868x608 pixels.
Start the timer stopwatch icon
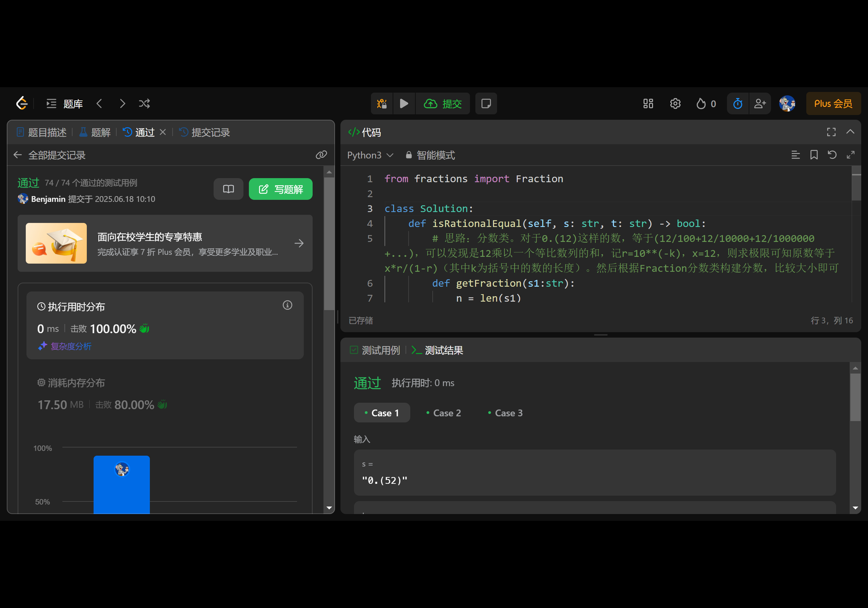737,103
